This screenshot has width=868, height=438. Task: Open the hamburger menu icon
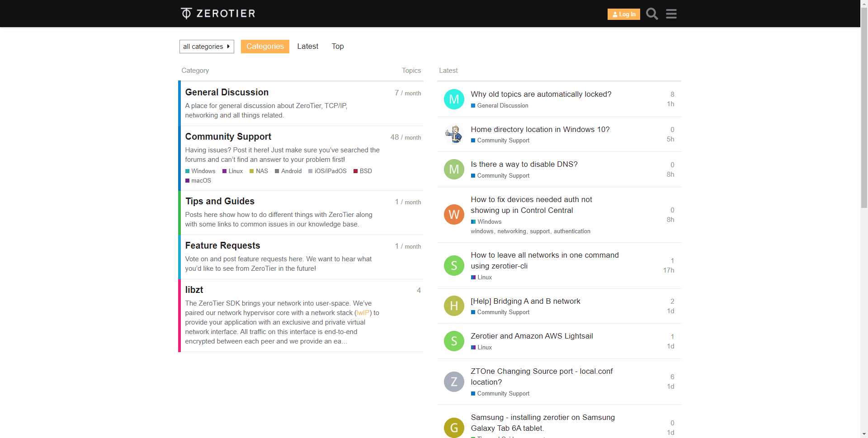[671, 14]
